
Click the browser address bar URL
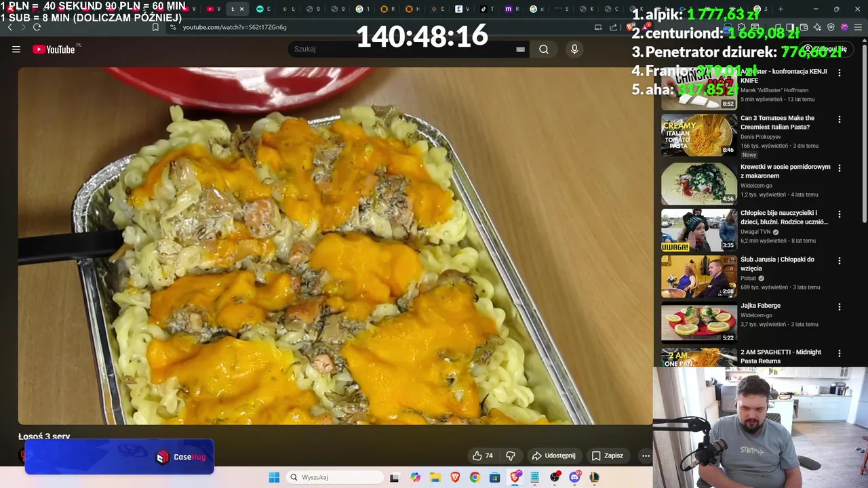[235, 27]
